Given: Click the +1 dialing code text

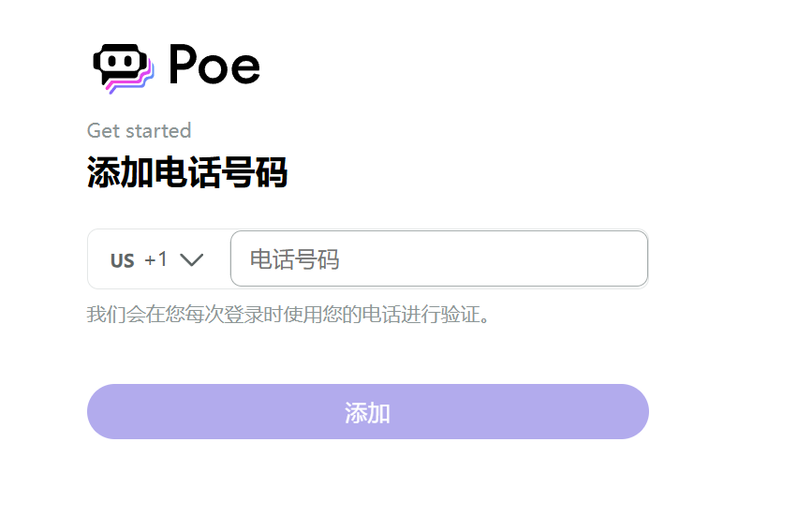Looking at the screenshot, I should pos(155,259).
